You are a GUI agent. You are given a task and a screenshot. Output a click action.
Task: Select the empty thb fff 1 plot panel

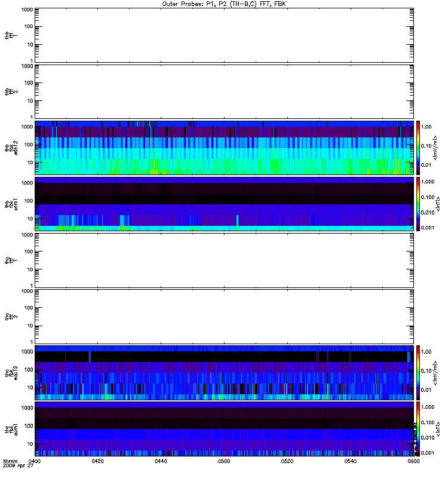225,35
